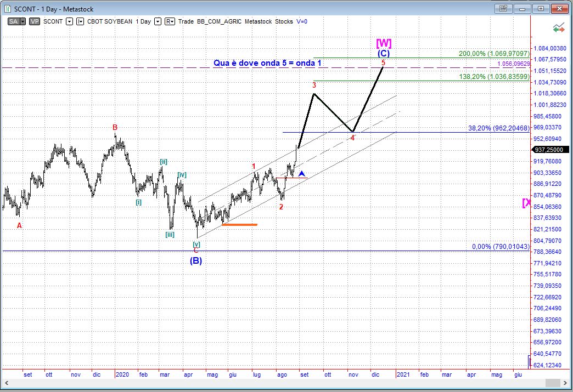
Task: Click the CBOT SOYBEAN name label
Action: pos(110,21)
